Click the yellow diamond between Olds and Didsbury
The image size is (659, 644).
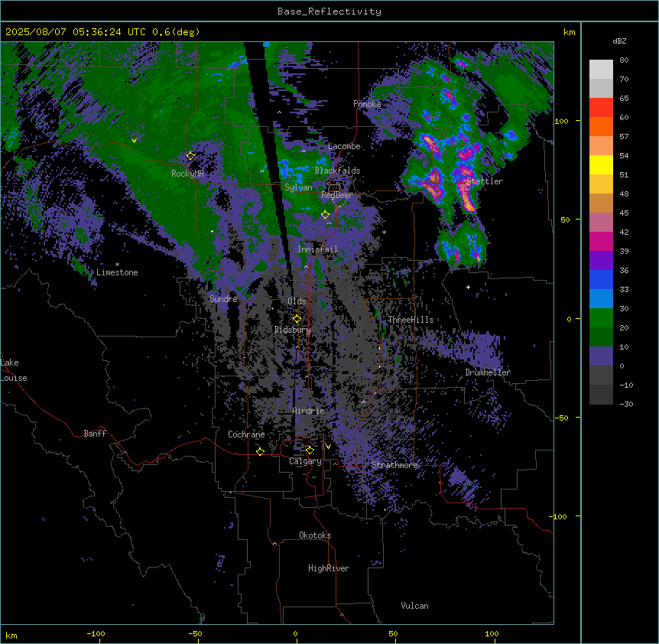coord(297,319)
